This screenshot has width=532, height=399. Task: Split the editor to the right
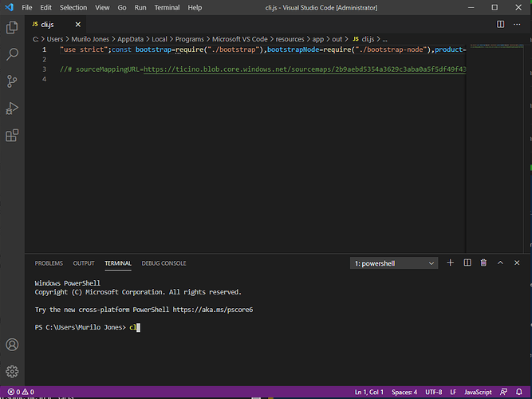[x=501, y=24]
